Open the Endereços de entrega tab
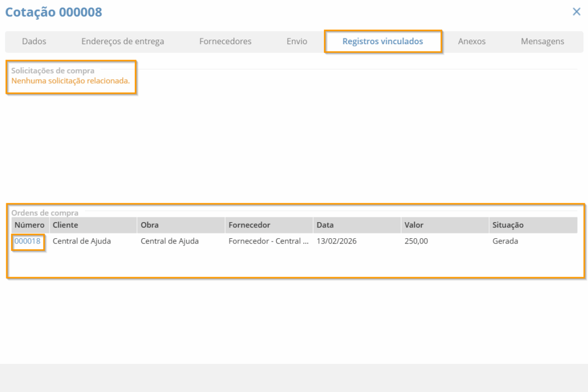Screen dimensions: 588x392 pos(122,41)
